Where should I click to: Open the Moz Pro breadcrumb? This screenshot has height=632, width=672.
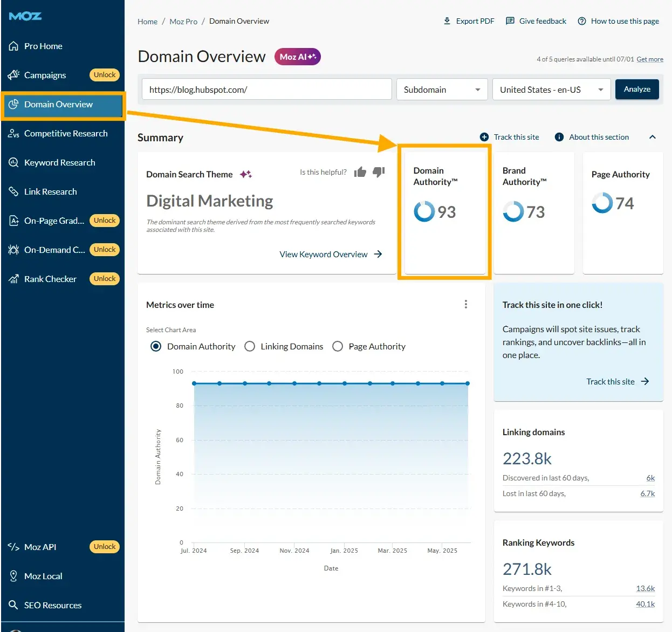(x=183, y=21)
